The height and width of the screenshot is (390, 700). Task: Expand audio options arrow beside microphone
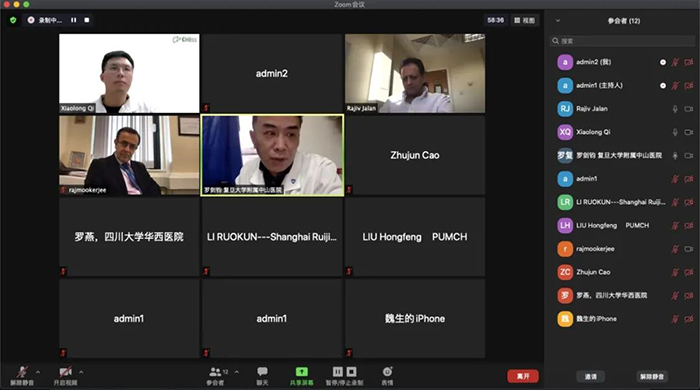(38, 372)
